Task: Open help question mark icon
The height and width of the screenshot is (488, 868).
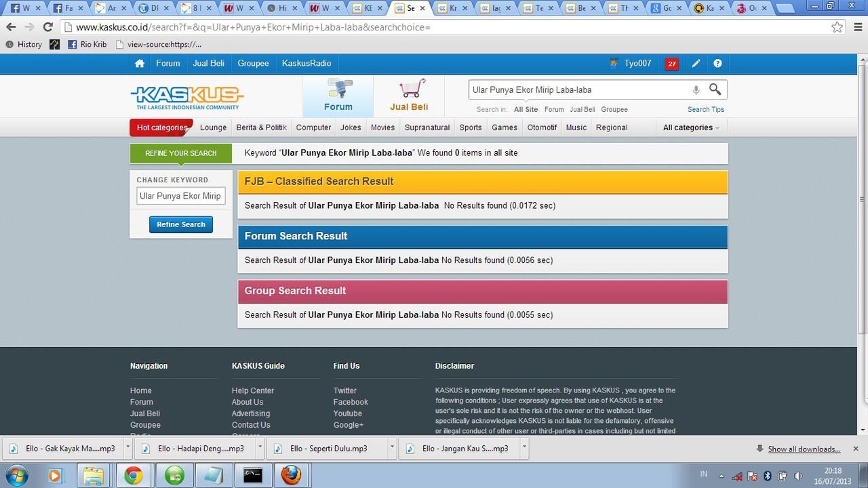Action: click(x=717, y=63)
